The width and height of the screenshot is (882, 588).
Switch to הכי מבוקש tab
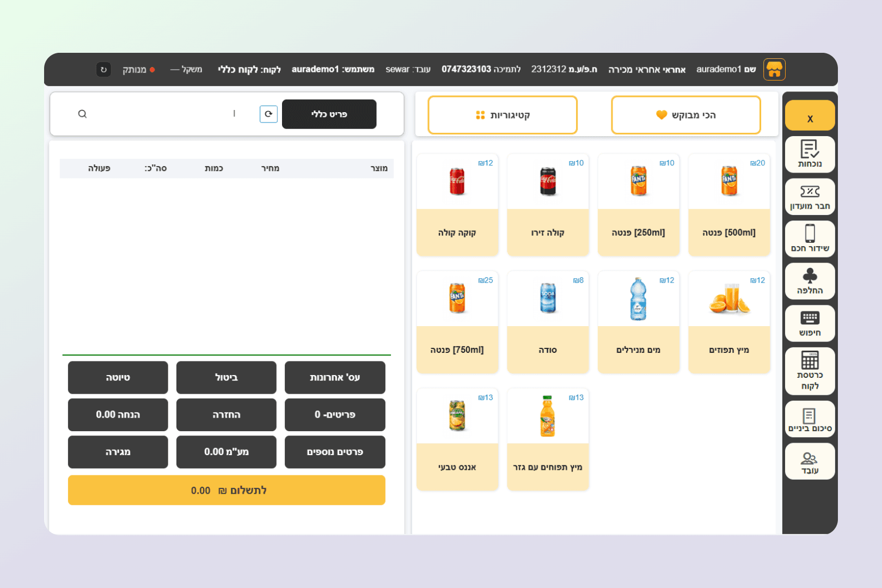686,115
